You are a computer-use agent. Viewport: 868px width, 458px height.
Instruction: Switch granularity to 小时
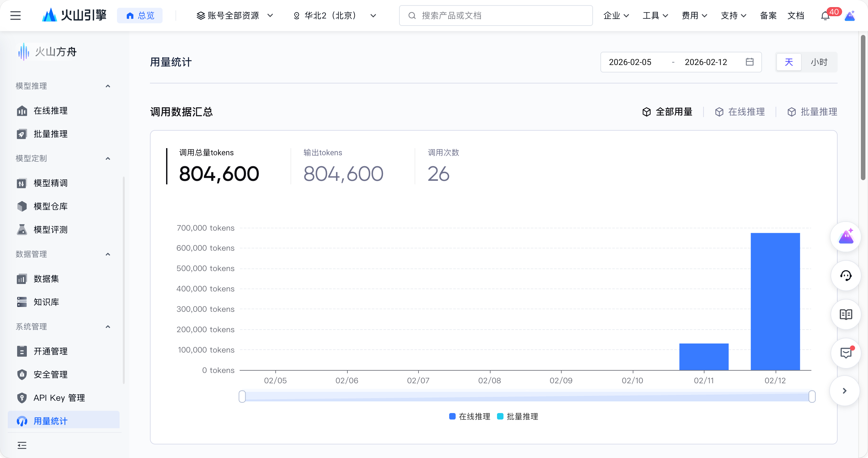(819, 62)
